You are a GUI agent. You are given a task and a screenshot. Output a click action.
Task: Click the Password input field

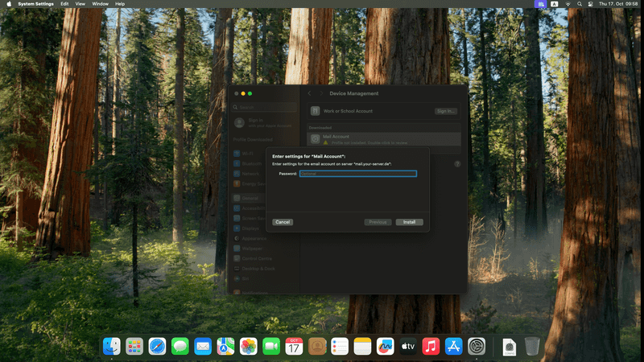point(357,174)
